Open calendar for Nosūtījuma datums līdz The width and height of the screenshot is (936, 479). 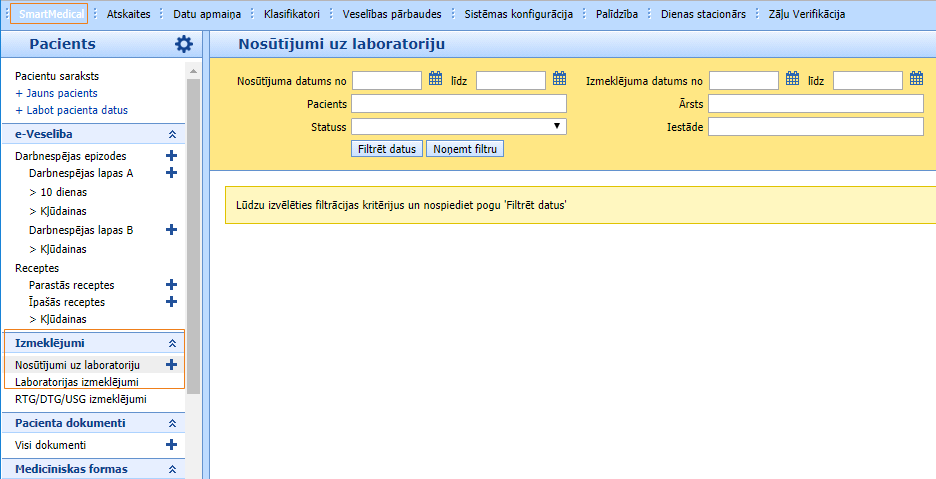point(559,79)
